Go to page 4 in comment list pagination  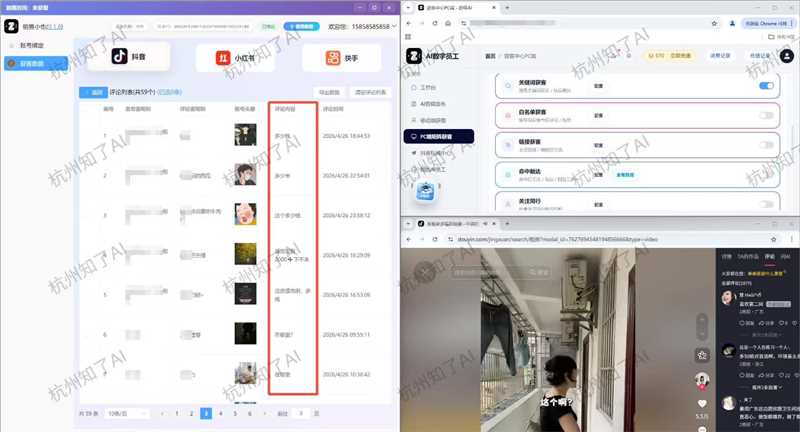pyautogui.click(x=220, y=414)
